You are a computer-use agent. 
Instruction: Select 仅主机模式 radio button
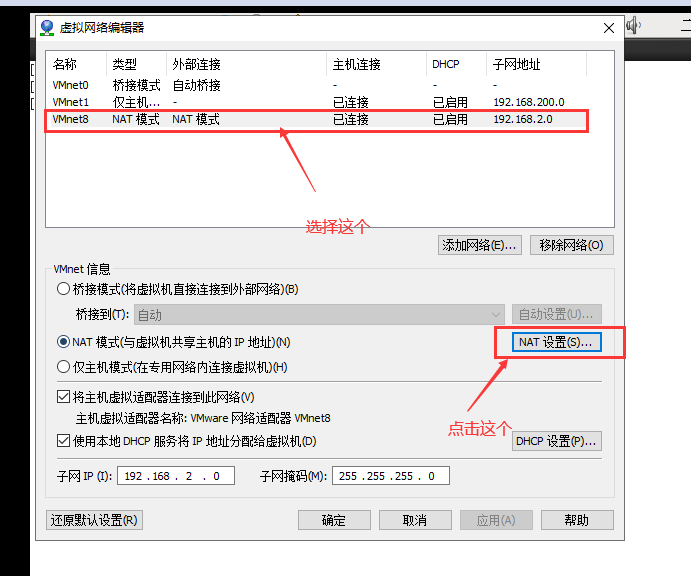pos(63,367)
